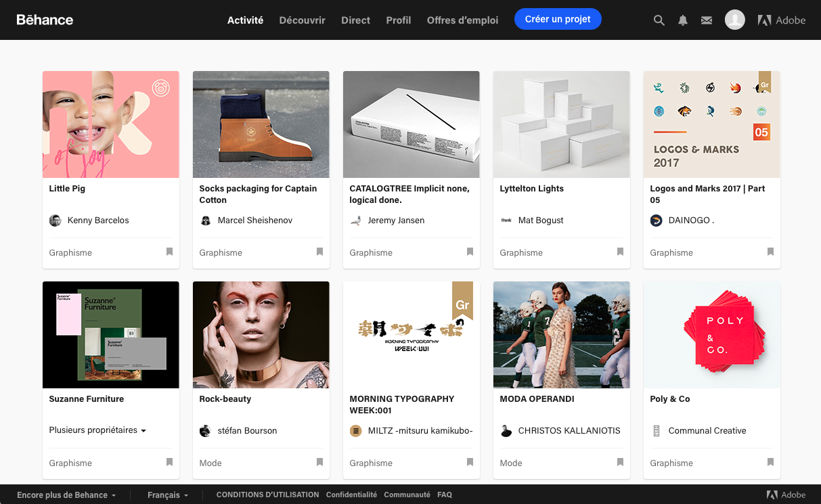Bookmark Socks packaging for Captain Cotton
The width and height of the screenshot is (821, 504).
pos(319,252)
